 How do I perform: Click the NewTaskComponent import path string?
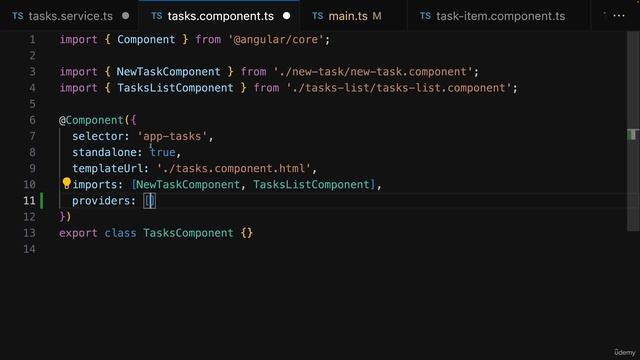coord(376,72)
